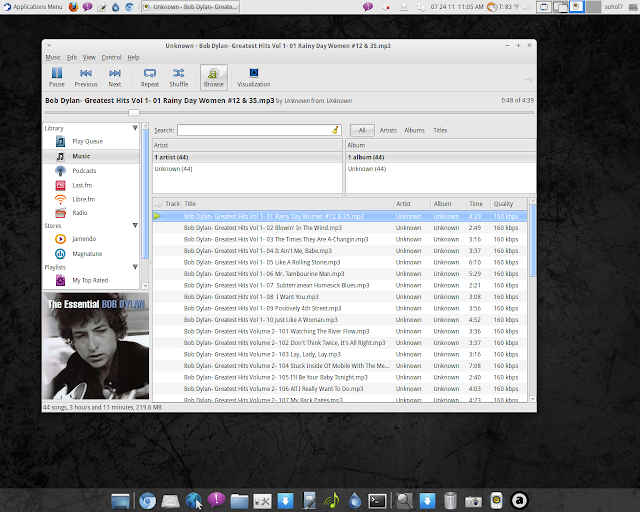
Task: Click the Bob Dylan album cover art
Action: (96, 345)
